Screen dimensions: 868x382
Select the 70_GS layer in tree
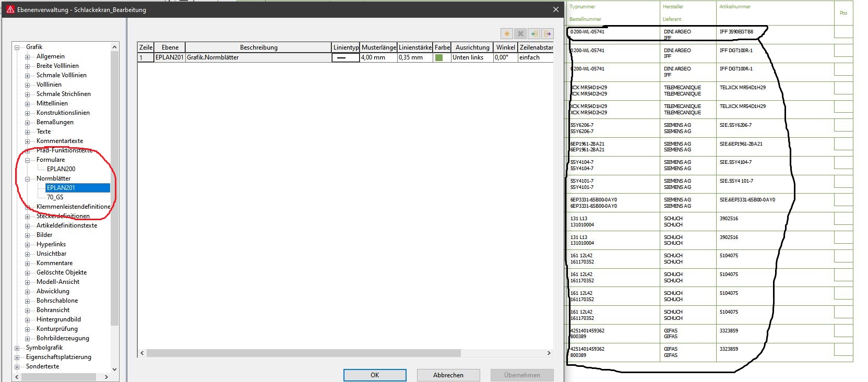55,197
